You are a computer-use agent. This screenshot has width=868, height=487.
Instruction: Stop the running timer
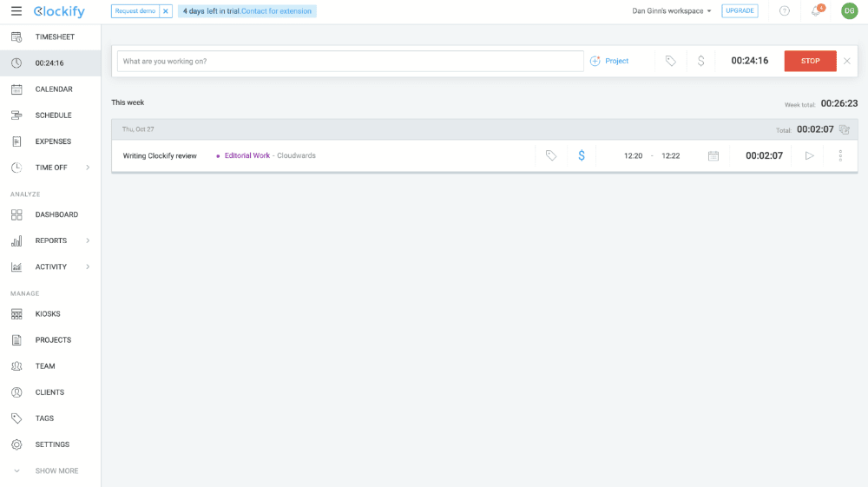pos(810,61)
